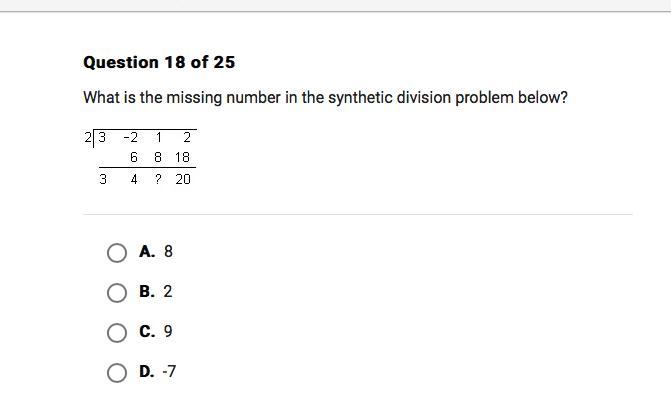Click the bold letter D option label
This screenshot has height=412, width=671.
coord(147,371)
